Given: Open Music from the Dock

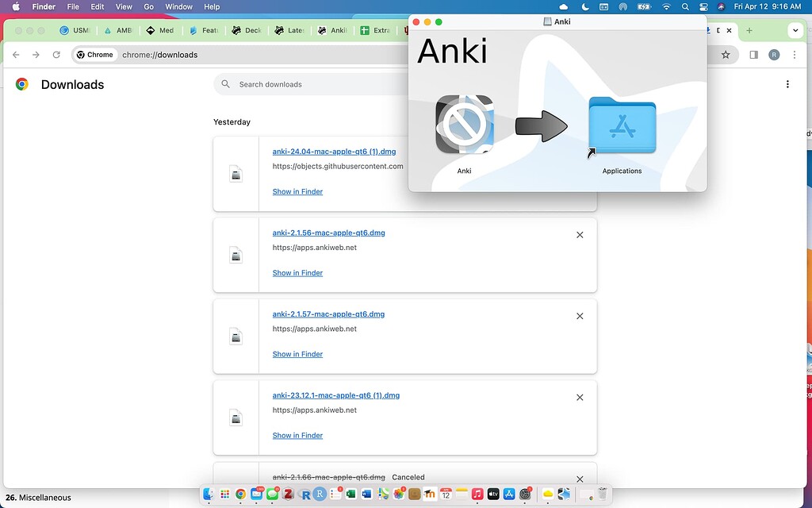Looking at the screenshot, I should click(x=477, y=494).
